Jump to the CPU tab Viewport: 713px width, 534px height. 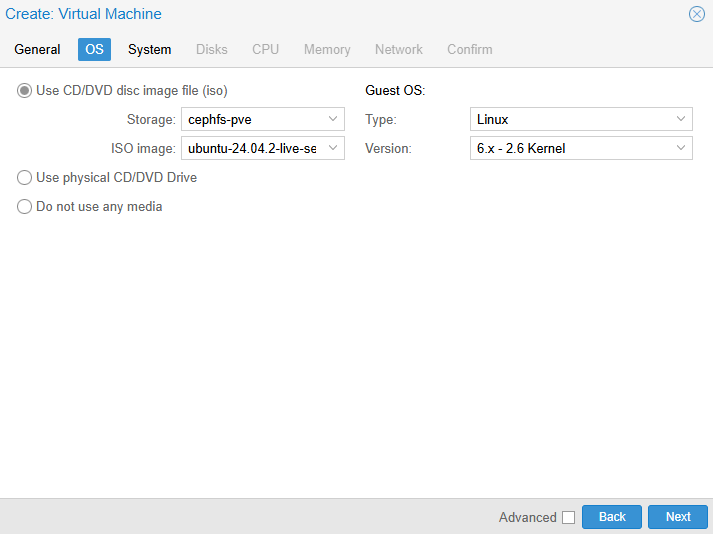265,49
